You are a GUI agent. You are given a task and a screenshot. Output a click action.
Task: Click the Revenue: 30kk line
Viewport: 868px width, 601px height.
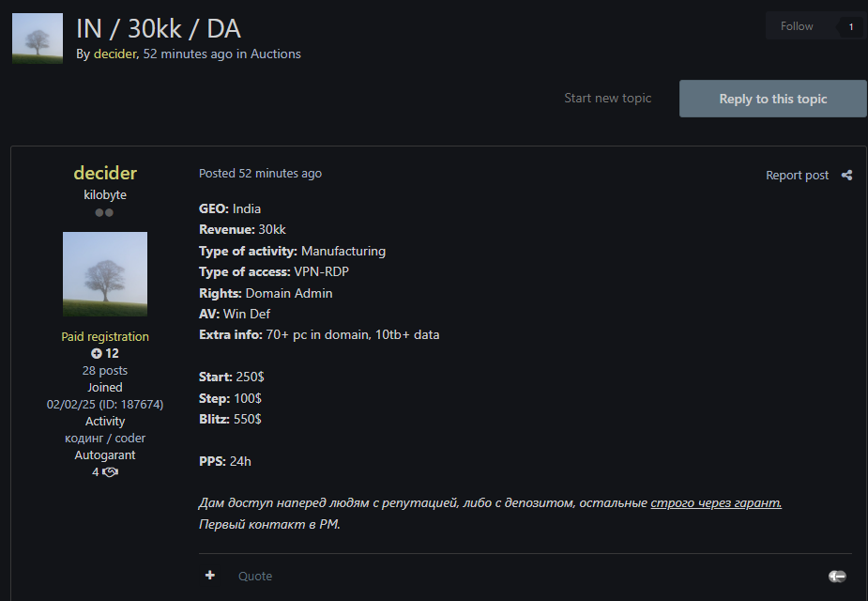pyautogui.click(x=242, y=229)
